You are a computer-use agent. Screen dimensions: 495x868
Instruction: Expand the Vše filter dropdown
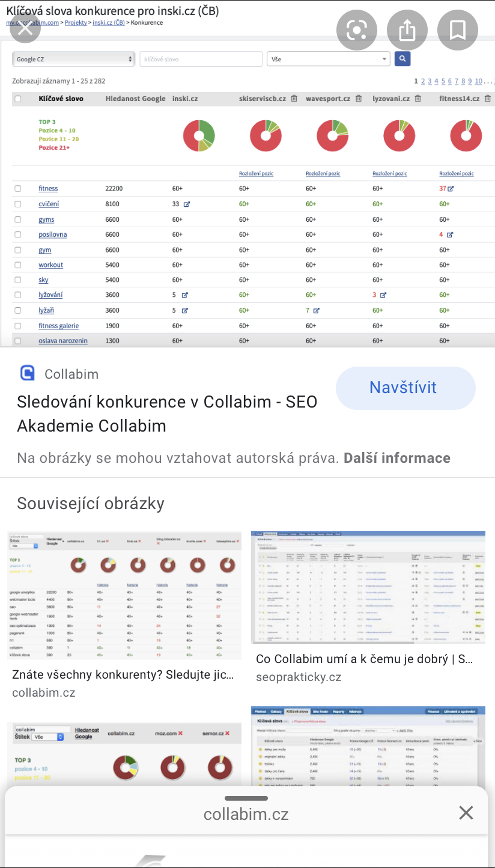[329, 59]
